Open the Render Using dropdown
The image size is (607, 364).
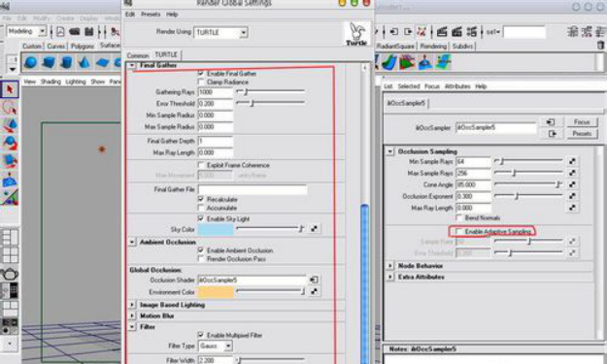click(x=221, y=32)
